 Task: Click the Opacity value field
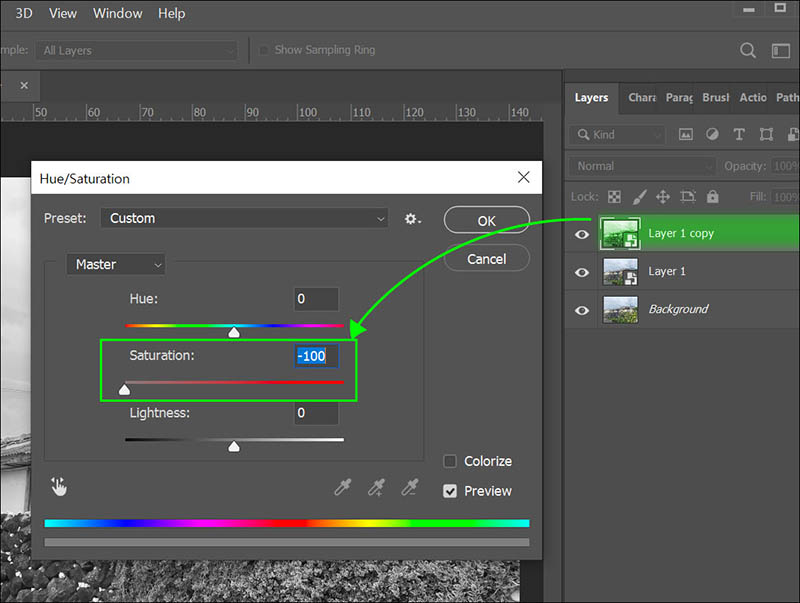pyautogui.click(x=785, y=166)
